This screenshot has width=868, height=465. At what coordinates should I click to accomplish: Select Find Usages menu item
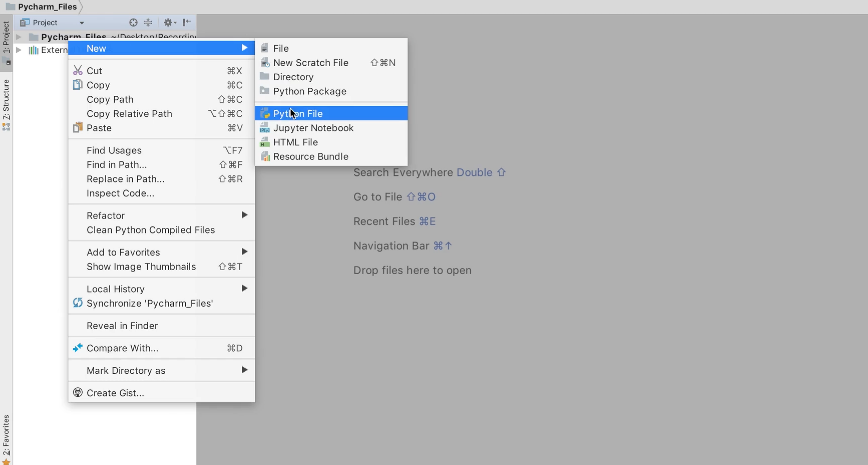(161, 151)
